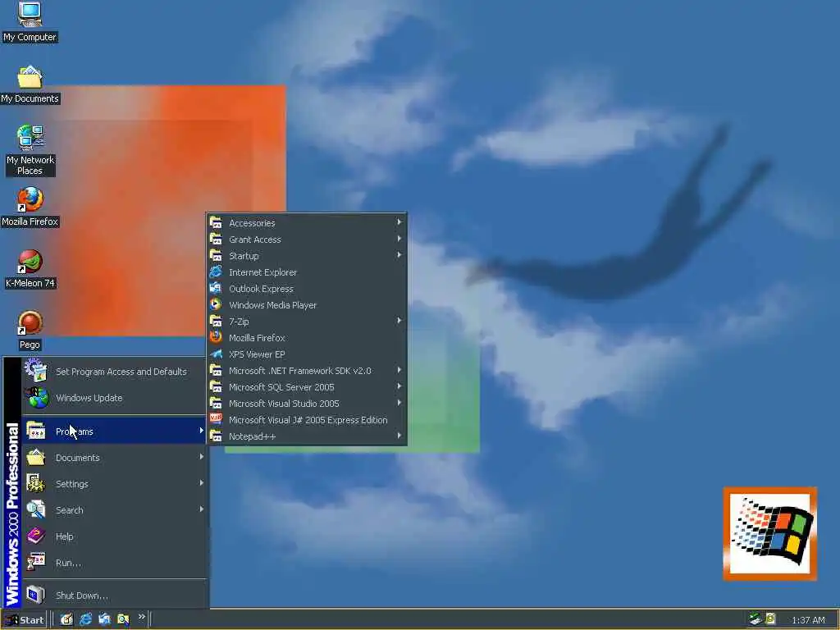The height and width of the screenshot is (630, 840).
Task: Expand the Grant Access submenu arrow
Action: click(x=399, y=239)
